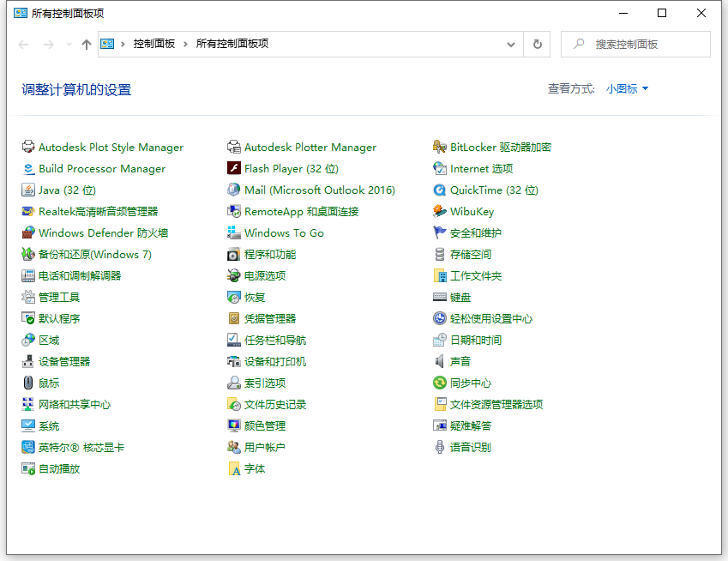Click the 管理工具 gear icon
The height and width of the screenshot is (561, 728).
[28, 297]
